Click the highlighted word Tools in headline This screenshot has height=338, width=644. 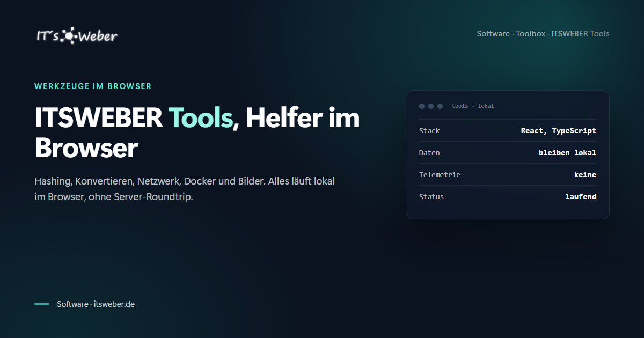coord(201,118)
